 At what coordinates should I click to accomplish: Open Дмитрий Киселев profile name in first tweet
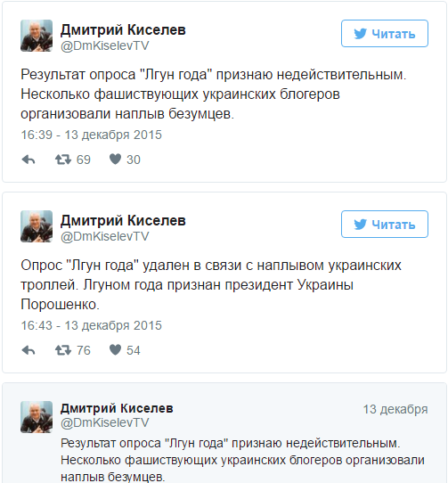pos(123,30)
